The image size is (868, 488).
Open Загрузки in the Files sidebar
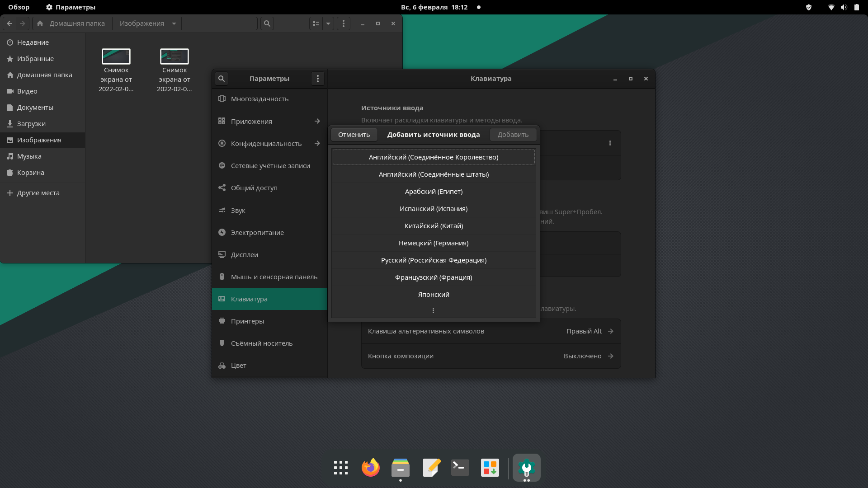pos(42,124)
